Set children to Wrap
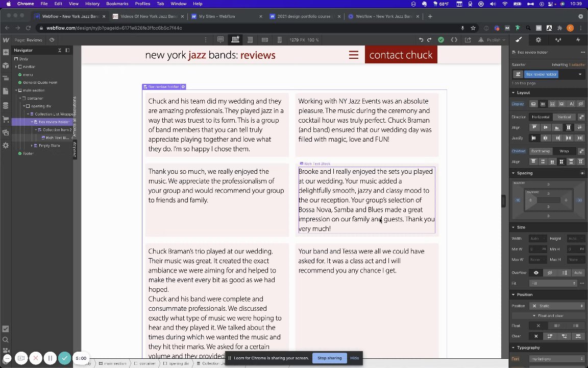 [564, 151]
